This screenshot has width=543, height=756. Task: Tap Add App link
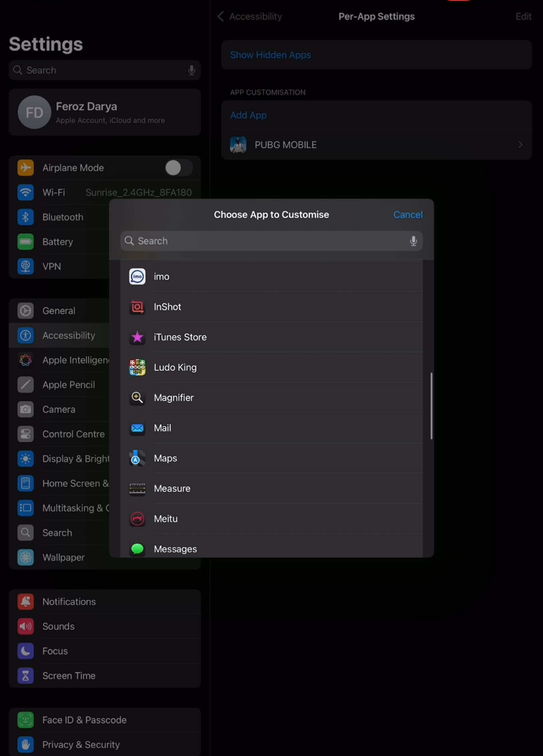pyautogui.click(x=248, y=115)
